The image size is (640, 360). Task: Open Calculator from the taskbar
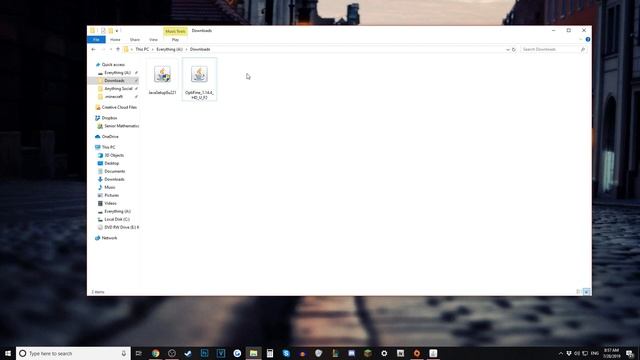270,353
